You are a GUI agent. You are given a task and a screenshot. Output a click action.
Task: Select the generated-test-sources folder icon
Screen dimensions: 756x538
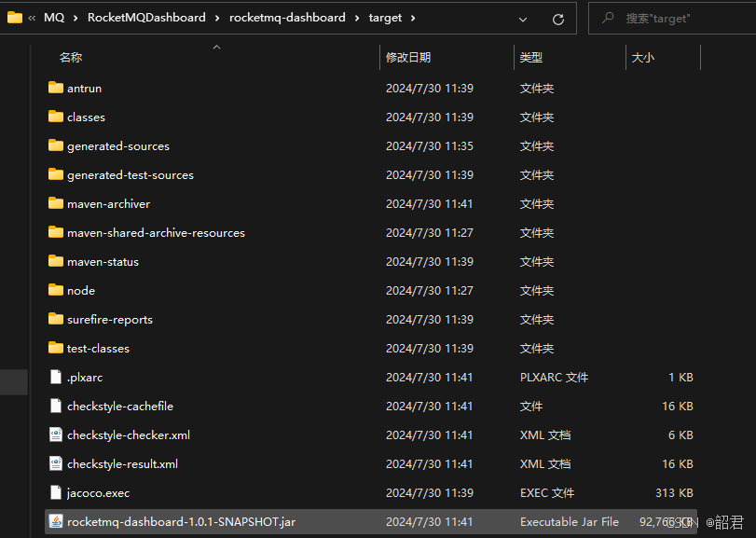pos(56,174)
